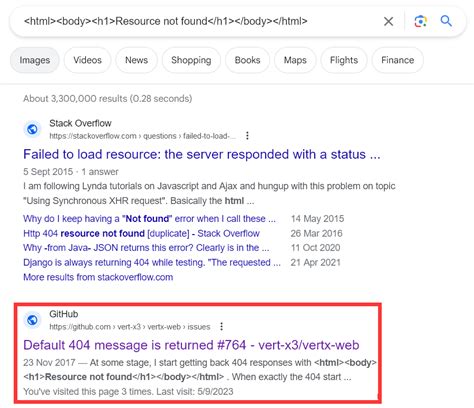Click the date '11 Oct 2020'
The width and height of the screenshot is (474, 408).
coord(315,248)
